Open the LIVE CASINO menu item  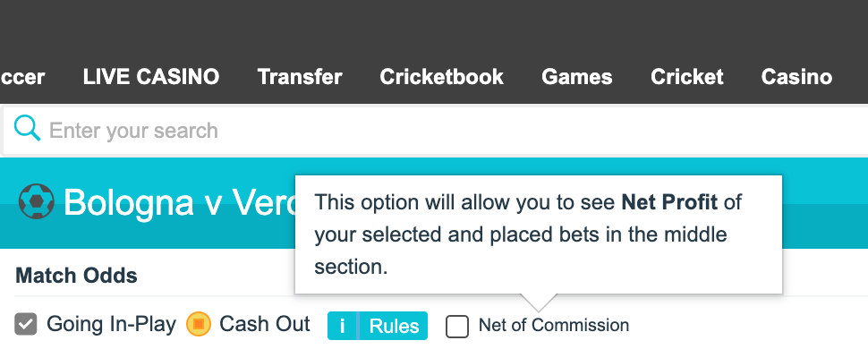click(x=151, y=76)
